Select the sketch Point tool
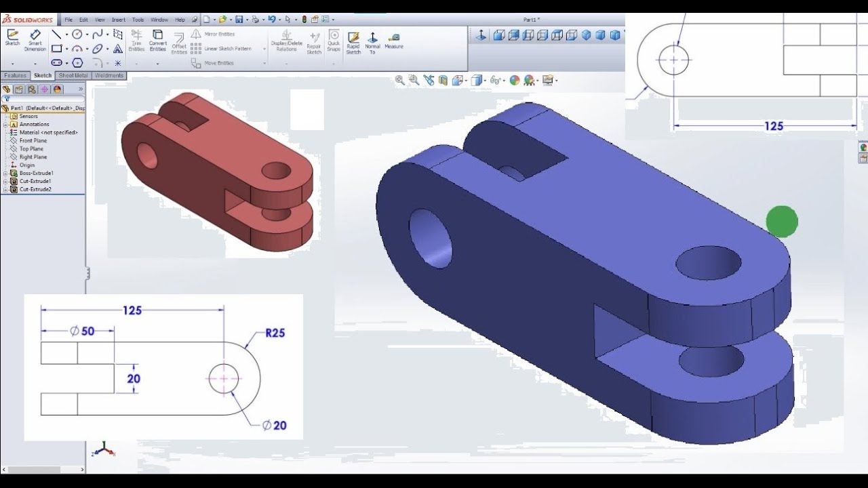 pyautogui.click(x=118, y=63)
